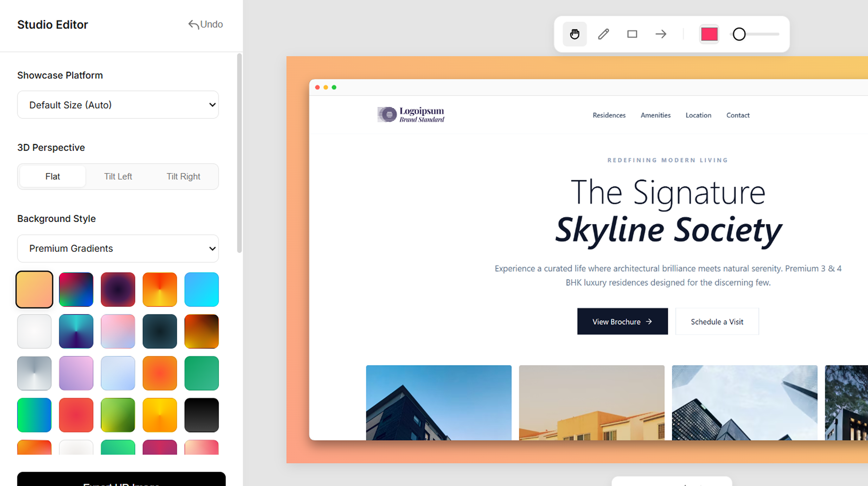
Task: Open the Premium Gradients background style dropdown
Action: click(118, 249)
